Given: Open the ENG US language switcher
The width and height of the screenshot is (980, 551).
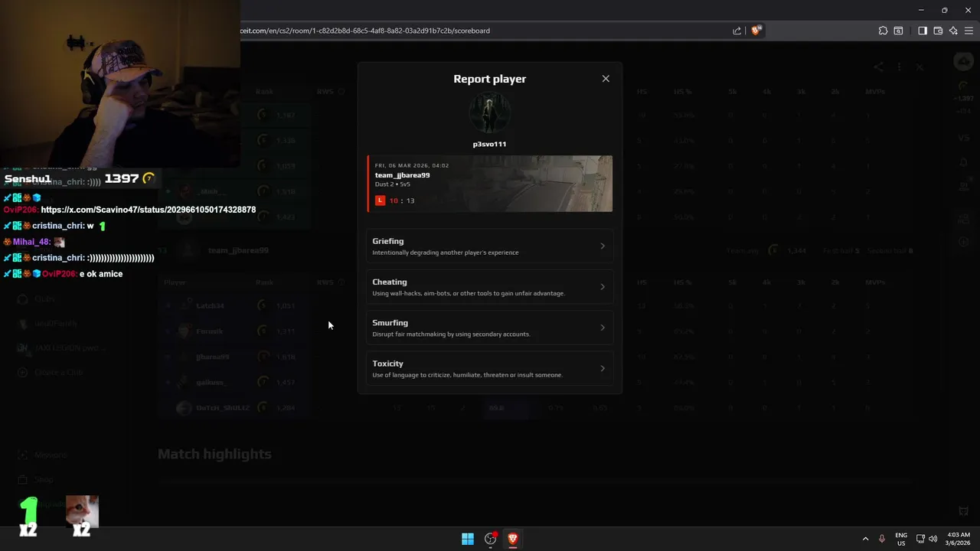Looking at the screenshot, I should coord(901,539).
